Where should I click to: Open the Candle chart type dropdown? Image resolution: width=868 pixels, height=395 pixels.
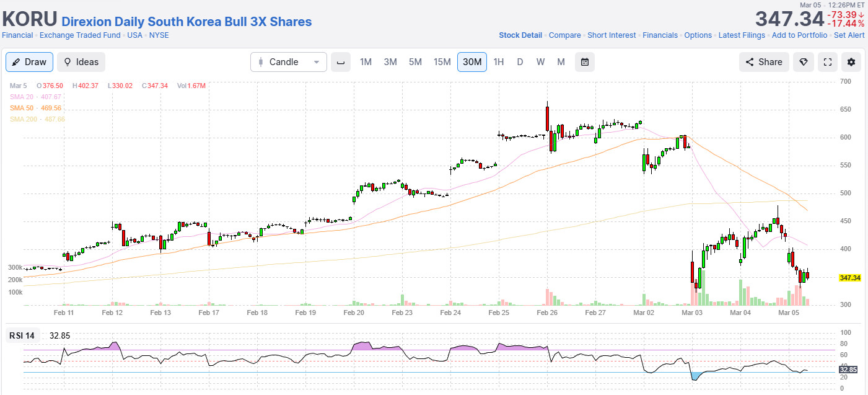coord(289,62)
